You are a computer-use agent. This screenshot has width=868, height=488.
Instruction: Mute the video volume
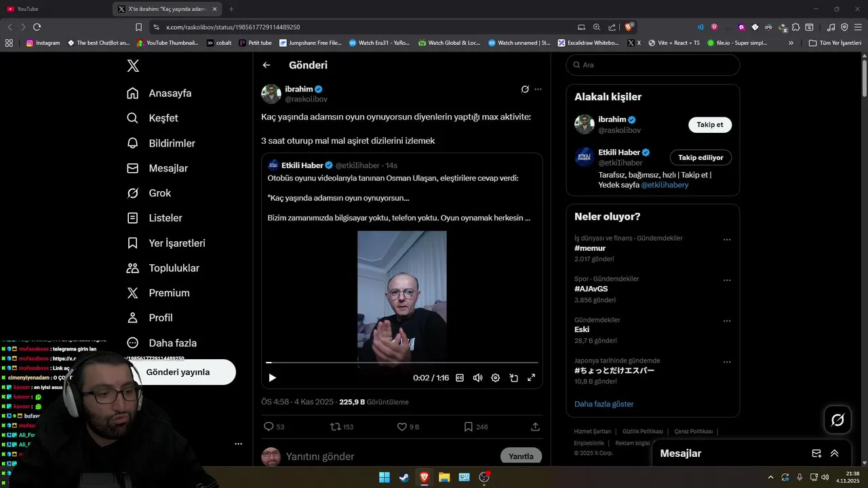477,378
